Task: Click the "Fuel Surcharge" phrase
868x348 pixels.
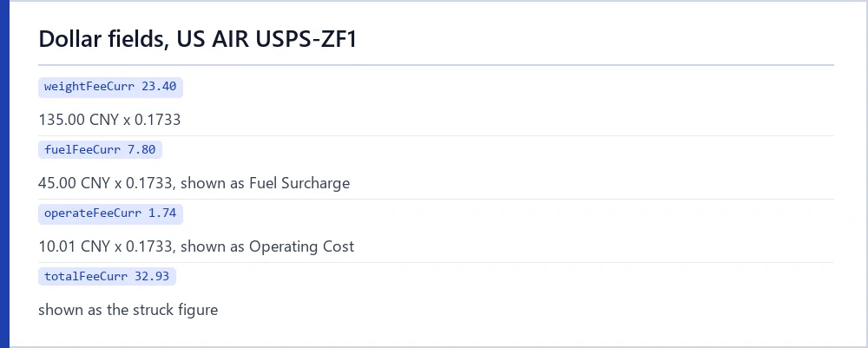Action: pos(299,182)
